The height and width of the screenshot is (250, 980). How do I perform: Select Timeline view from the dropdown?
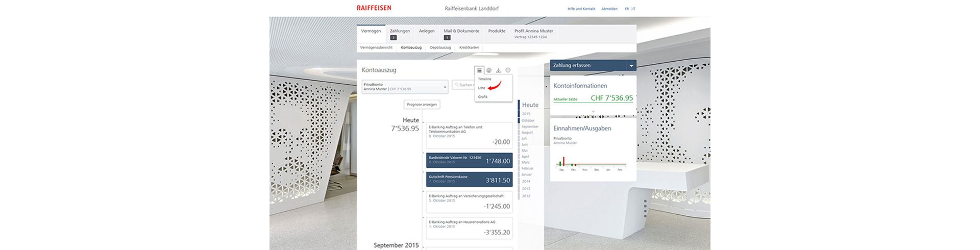click(x=484, y=79)
